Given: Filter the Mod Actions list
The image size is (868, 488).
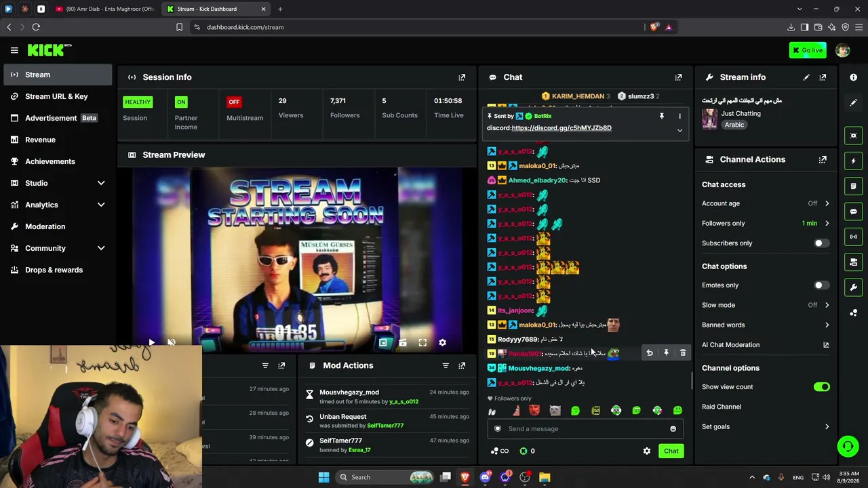Looking at the screenshot, I should click(446, 365).
